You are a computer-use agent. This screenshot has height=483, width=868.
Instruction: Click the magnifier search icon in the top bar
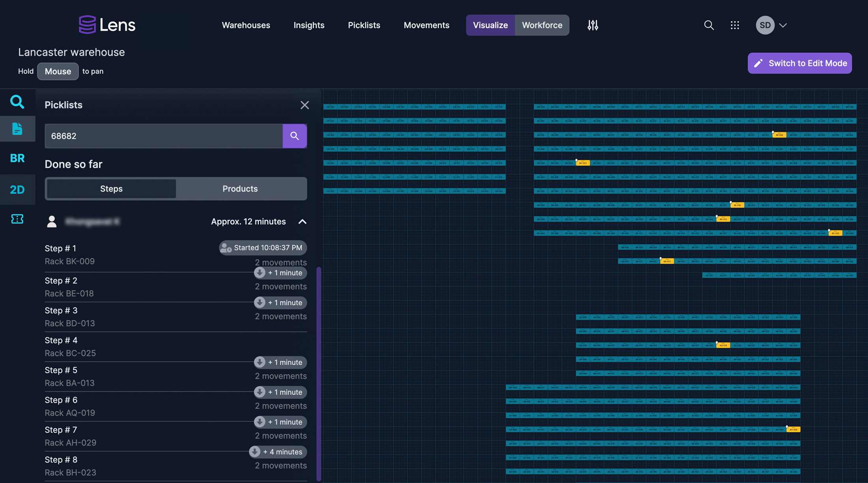[x=709, y=25]
